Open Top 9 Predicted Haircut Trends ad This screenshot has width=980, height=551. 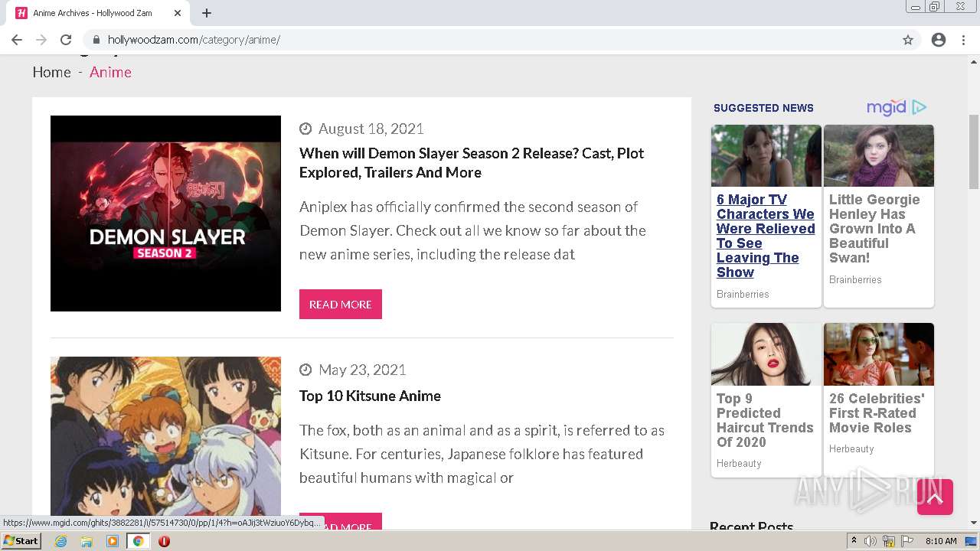pos(765,420)
